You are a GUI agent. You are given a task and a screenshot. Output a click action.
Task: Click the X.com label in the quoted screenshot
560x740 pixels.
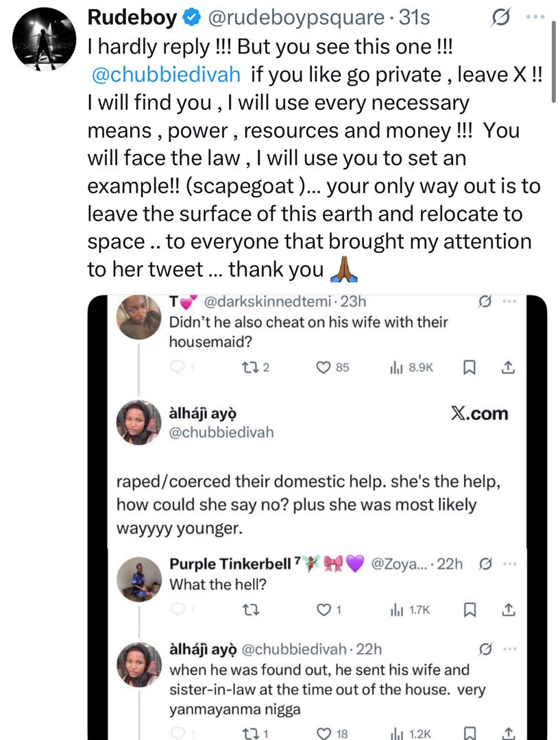(479, 413)
